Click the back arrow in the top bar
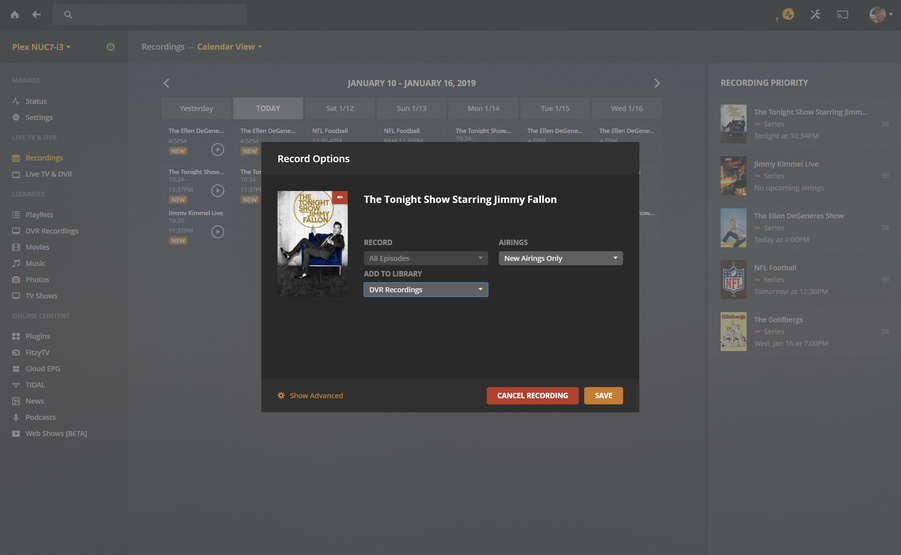901x555 pixels. 36,14
